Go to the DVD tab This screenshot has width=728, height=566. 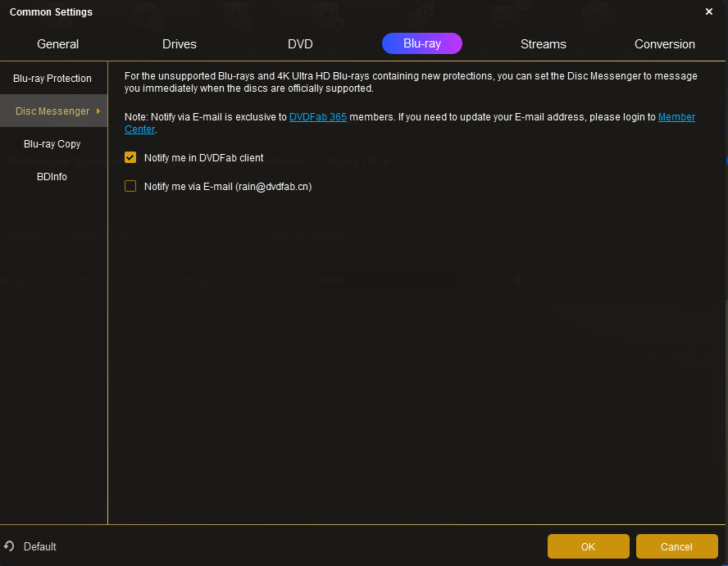(300, 44)
